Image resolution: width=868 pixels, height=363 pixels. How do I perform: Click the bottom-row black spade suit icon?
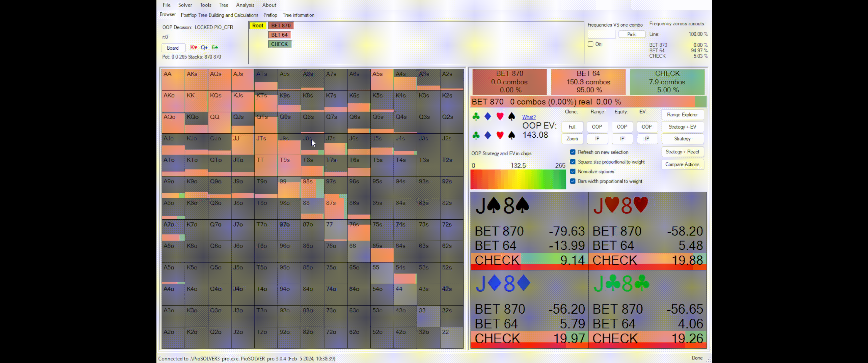(511, 135)
